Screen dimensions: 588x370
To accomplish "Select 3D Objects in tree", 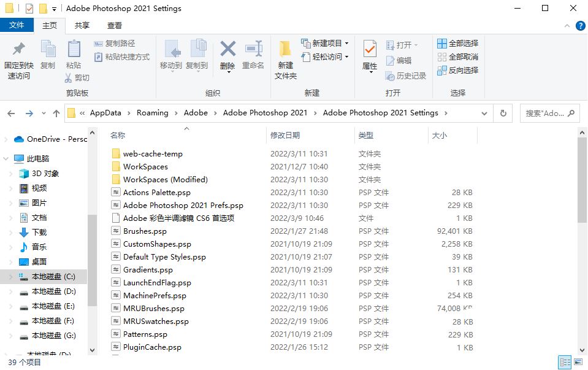I will pos(39,174).
